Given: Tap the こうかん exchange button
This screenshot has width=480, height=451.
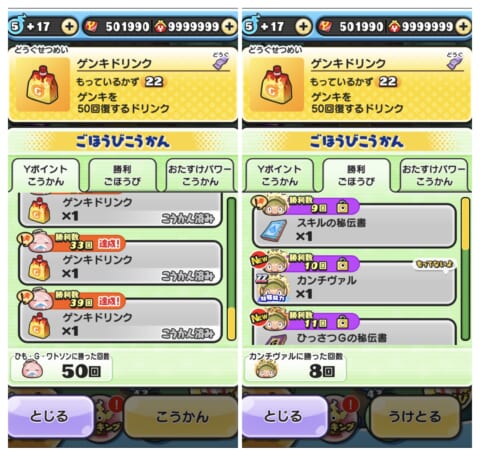Looking at the screenshot, I should [x=181, y=417].
